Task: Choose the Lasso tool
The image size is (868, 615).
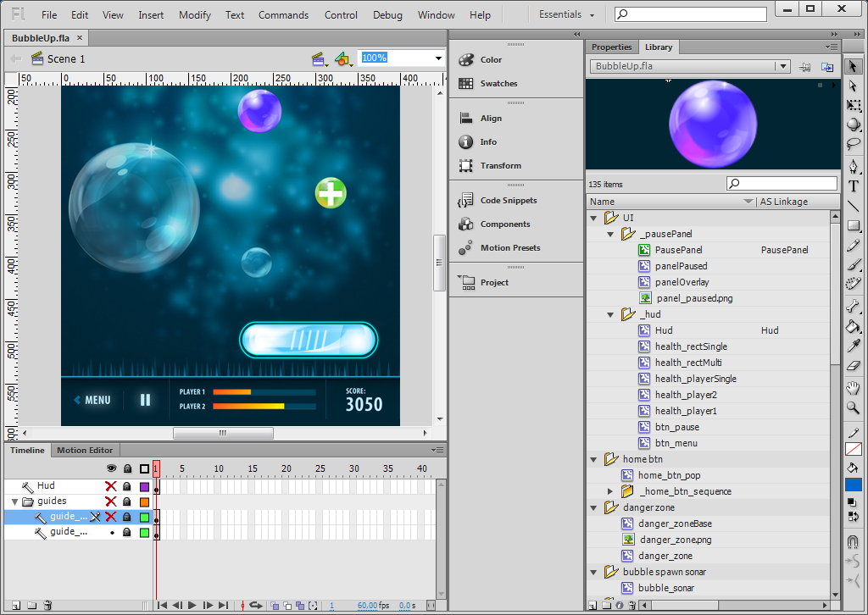Action: pos(854,143)
